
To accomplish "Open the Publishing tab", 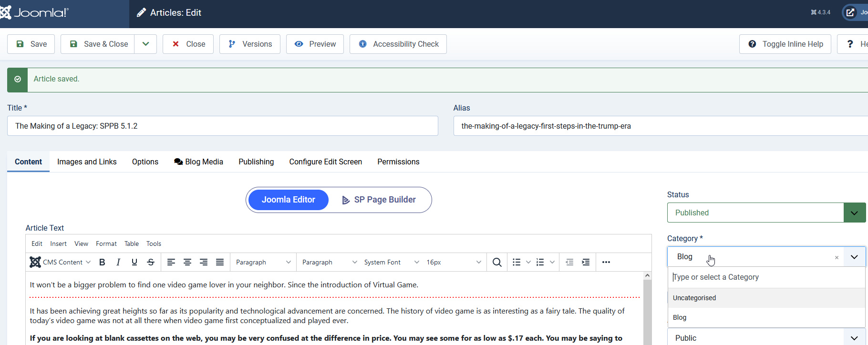I will click(x=256, y=162).
